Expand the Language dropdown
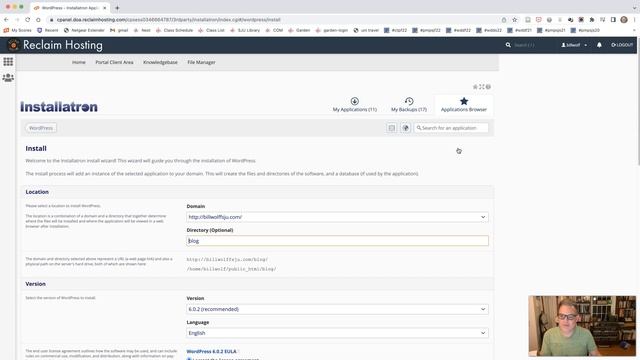The image size is (640, 360). point(337,333)
